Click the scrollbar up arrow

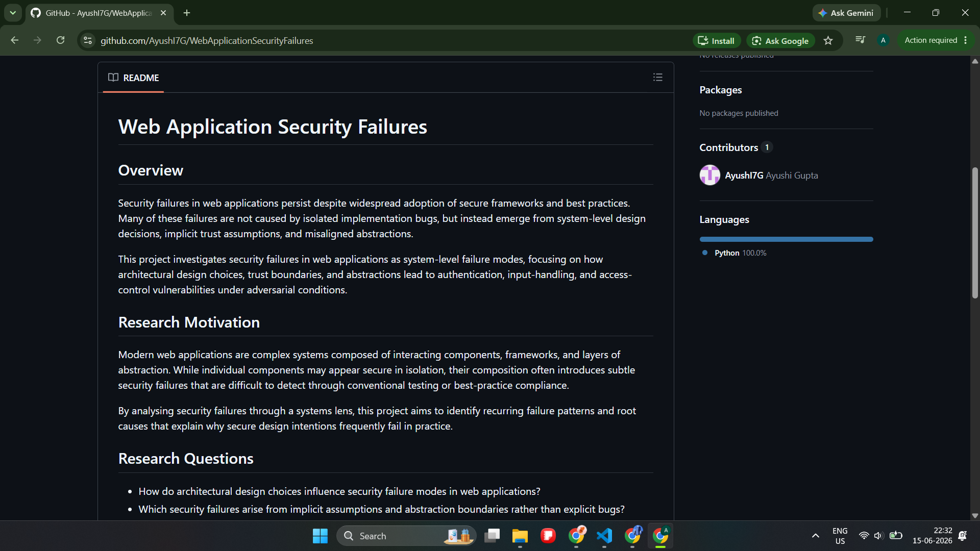tap(975, 61)
